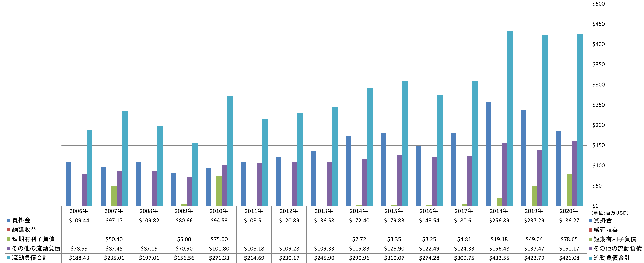Image resolution: width=644 pixels, height=263 pixels.
Task: Click the 2014年 column header
Action: pos(359,211)
